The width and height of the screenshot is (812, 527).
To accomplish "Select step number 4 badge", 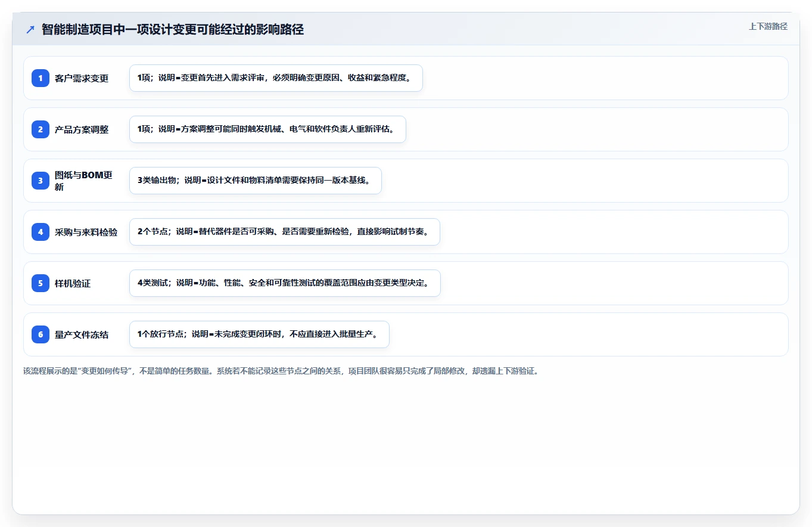I will click(41, 232).
